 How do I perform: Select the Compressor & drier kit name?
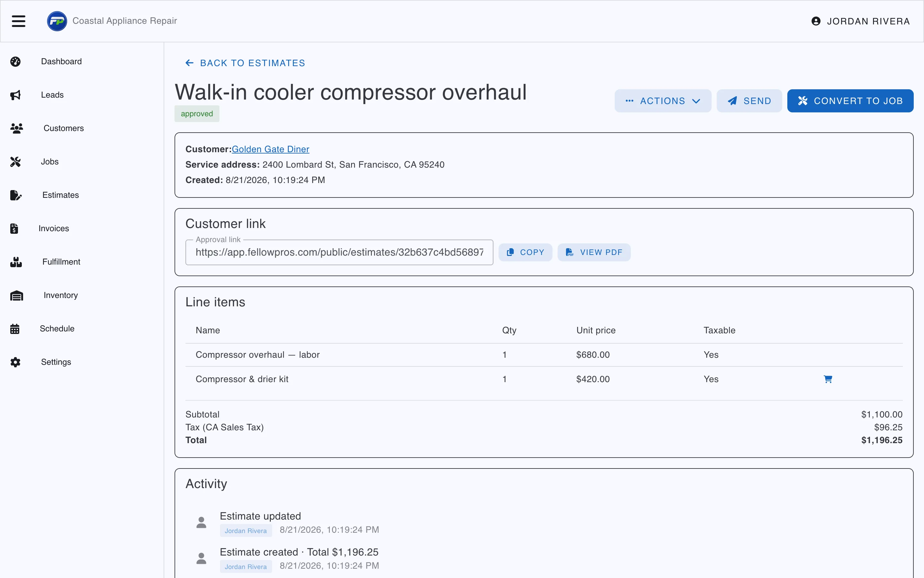click(242, 379)
